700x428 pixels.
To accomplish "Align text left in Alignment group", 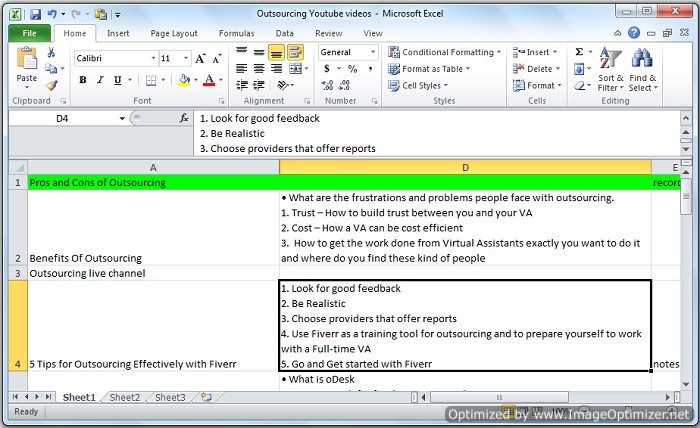I will [242, 69].
